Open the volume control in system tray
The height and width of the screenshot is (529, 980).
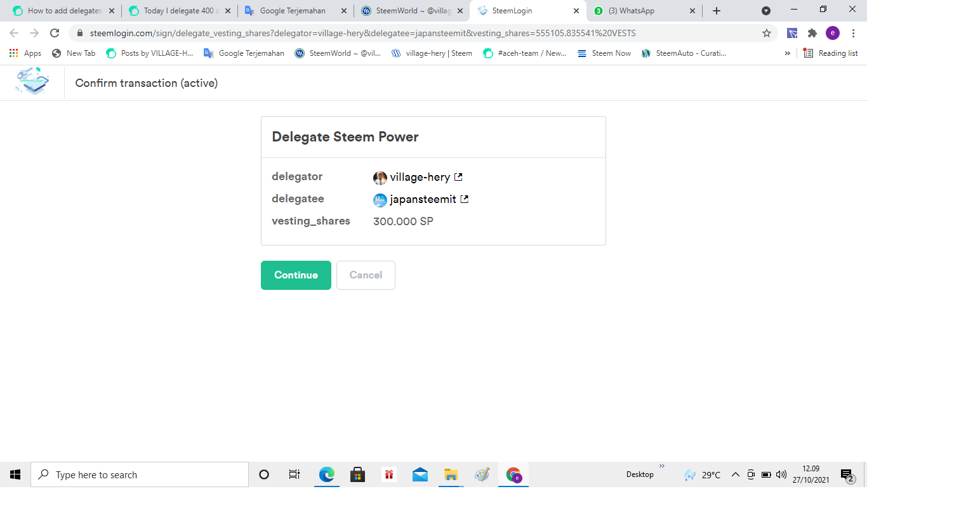pyautogui.click(x=781, y=474)
